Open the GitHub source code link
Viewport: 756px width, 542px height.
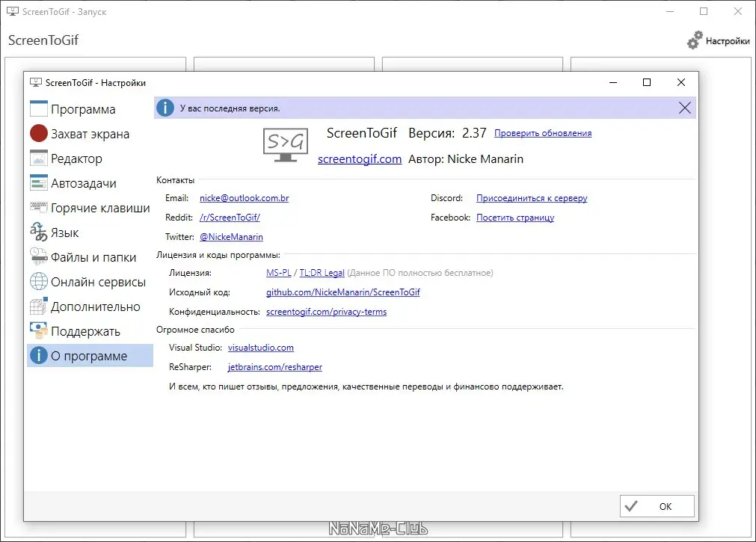tap(342, 292)
